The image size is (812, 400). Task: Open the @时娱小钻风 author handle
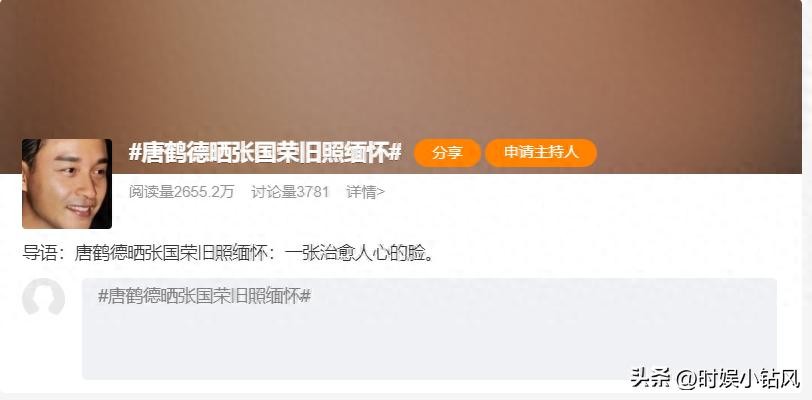[738, 379]
